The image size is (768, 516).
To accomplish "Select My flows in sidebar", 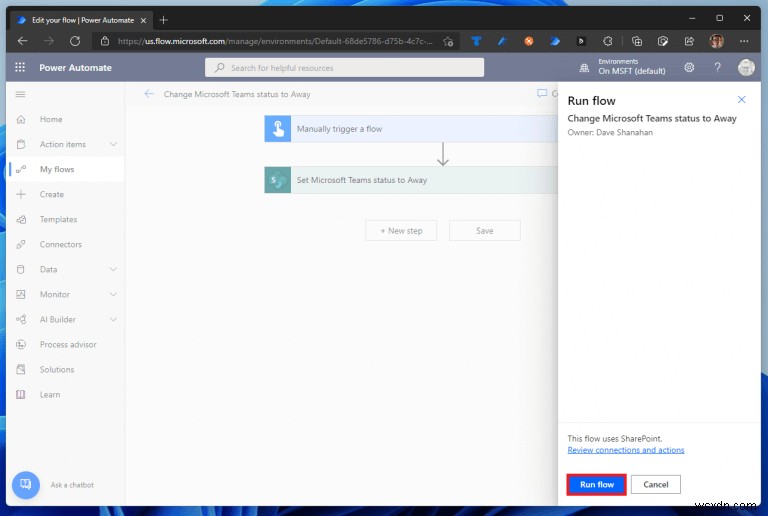I will [x=57, y=169].
